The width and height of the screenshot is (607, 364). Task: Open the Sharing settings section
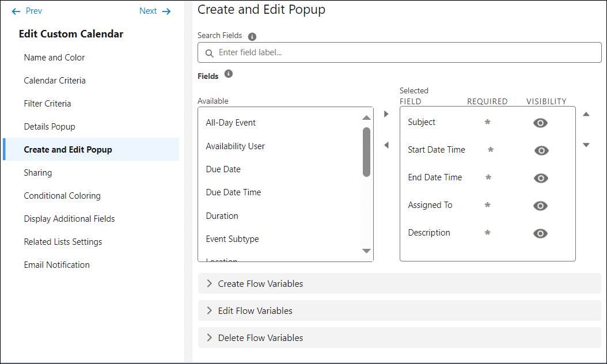coord(38,172)
